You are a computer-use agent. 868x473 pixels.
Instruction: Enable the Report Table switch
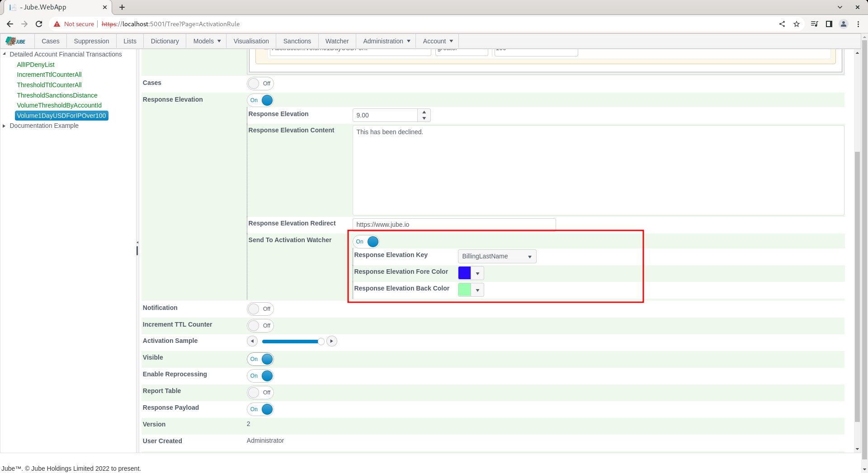click(260, 393)
